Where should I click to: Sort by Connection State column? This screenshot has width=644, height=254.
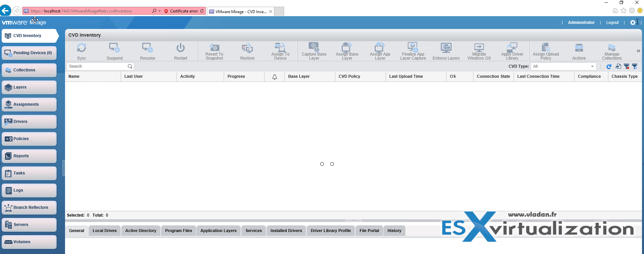(x=493, y=76)
